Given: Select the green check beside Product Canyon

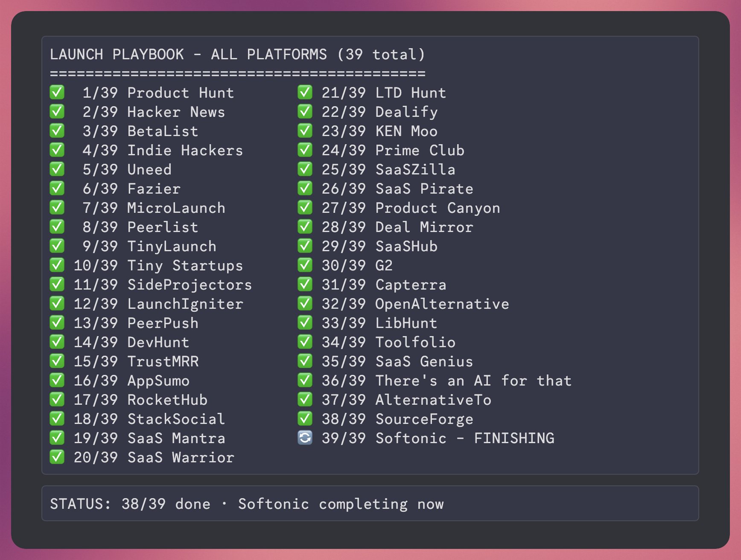Looking at the screenshot, I should coord(305,207).
